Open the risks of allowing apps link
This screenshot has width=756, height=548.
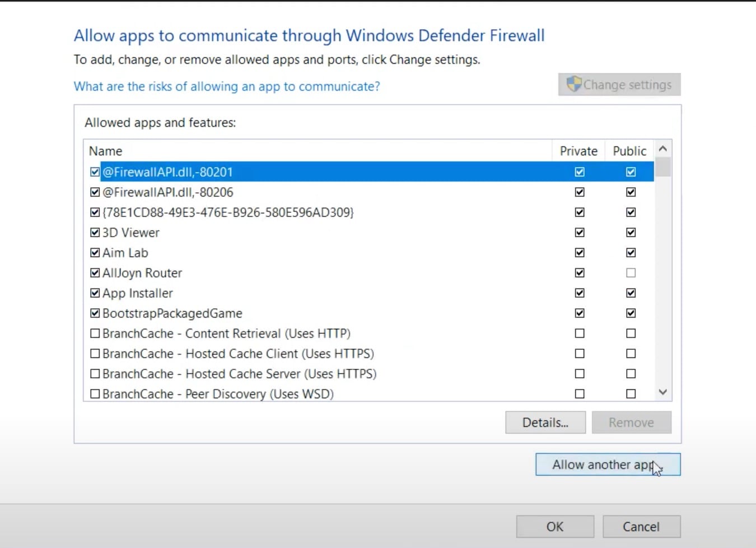pyautogui.click(x=226, y=86)
